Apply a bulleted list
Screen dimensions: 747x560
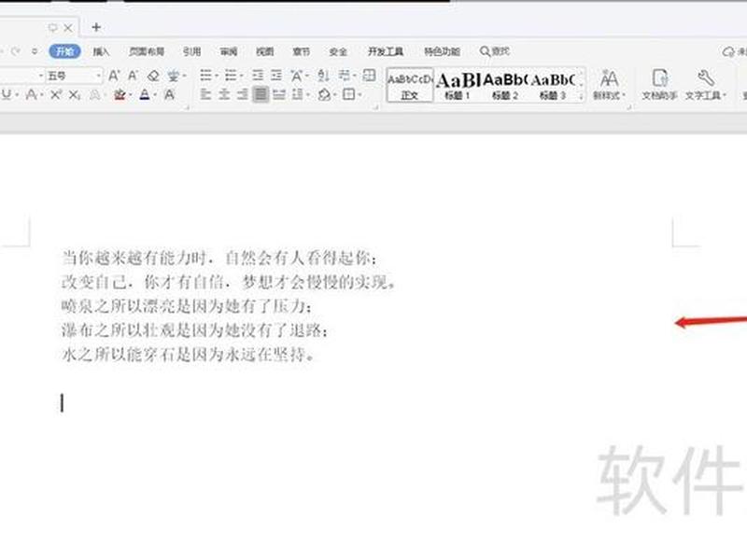[x=205, y=76]
